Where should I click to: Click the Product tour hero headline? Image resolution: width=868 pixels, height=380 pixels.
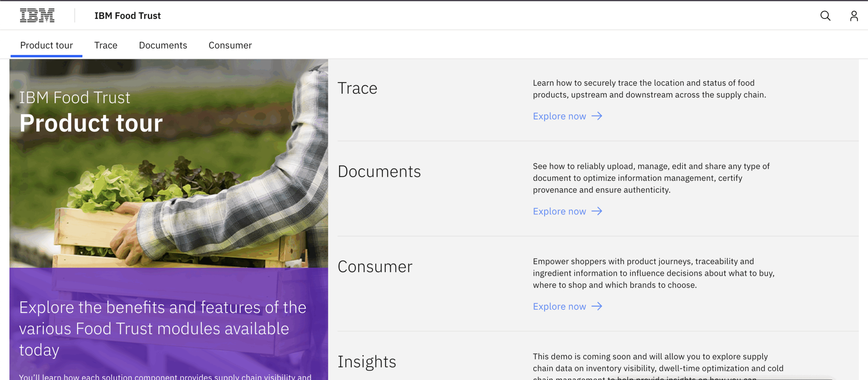(x=91, y=123)
